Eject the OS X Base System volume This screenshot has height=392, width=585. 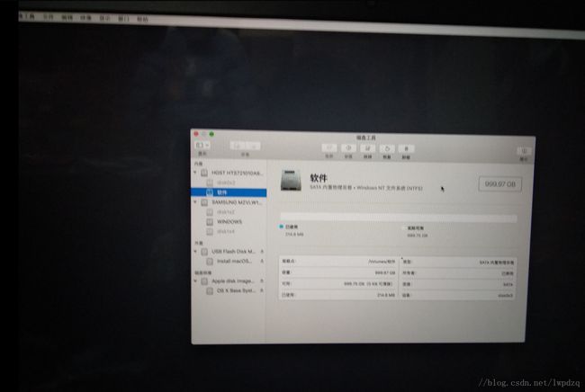tap(262, 290)
